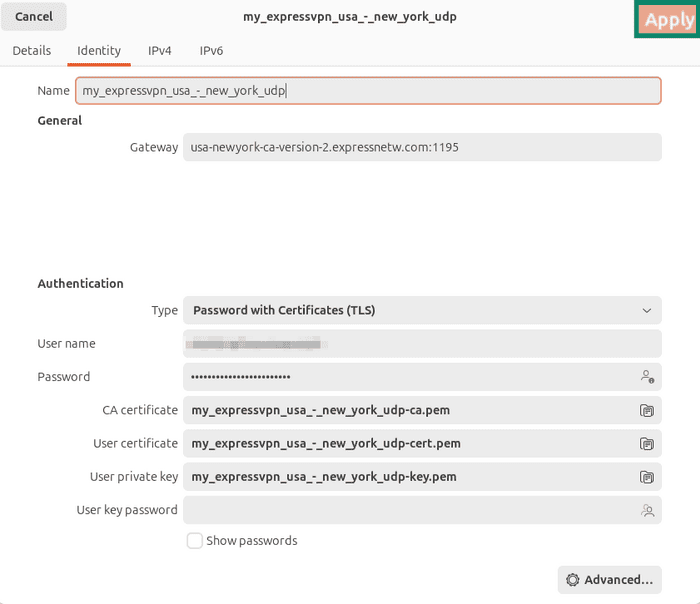This screenshot has height=604, width=700.
Task: Edit the Gateway address field
Action: 422,147
